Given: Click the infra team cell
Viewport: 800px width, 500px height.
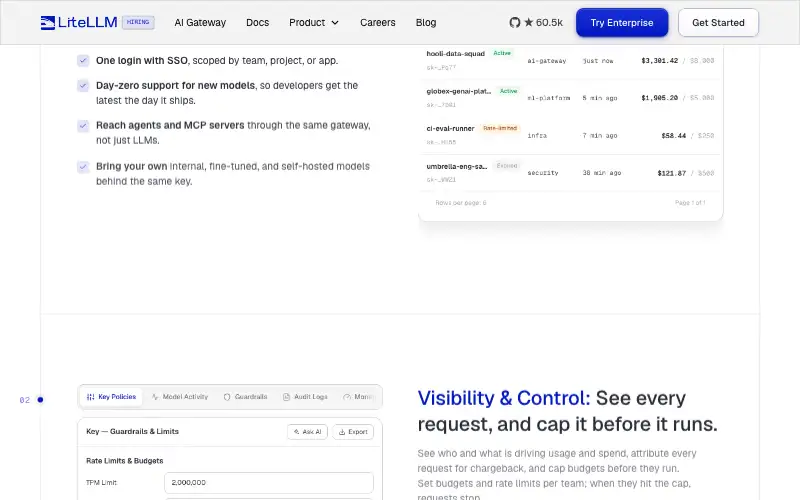Looking at the screenshot, I should click(x=537, y=136).
